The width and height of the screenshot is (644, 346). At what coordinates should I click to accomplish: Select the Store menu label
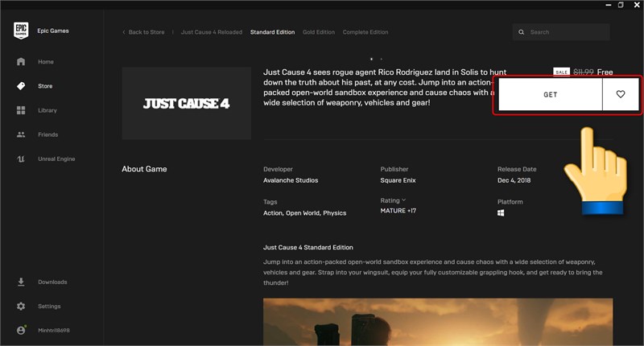pyautogui.click(x=45, y=86)
